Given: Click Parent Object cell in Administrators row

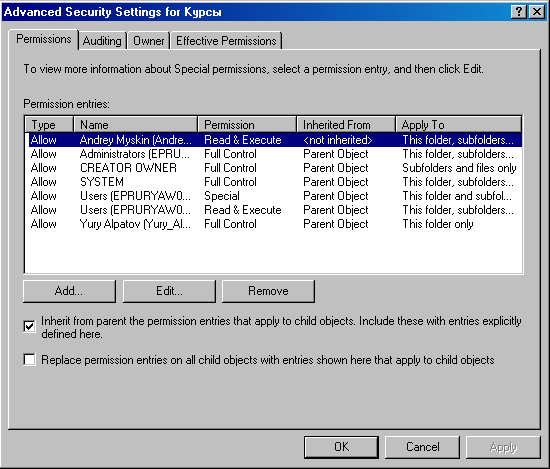Looking at the screenshot, I should [x=336, y=154].
